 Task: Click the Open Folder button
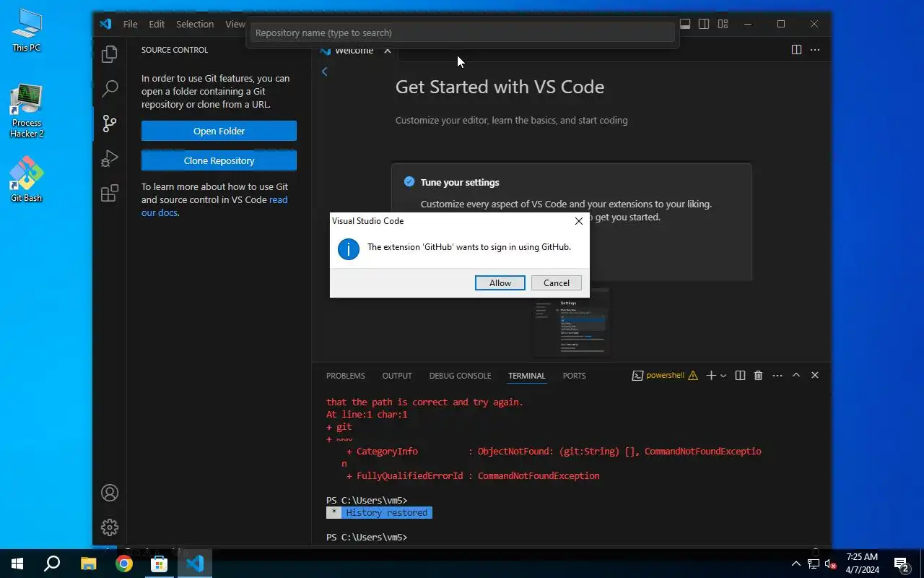tap(219, 131)
